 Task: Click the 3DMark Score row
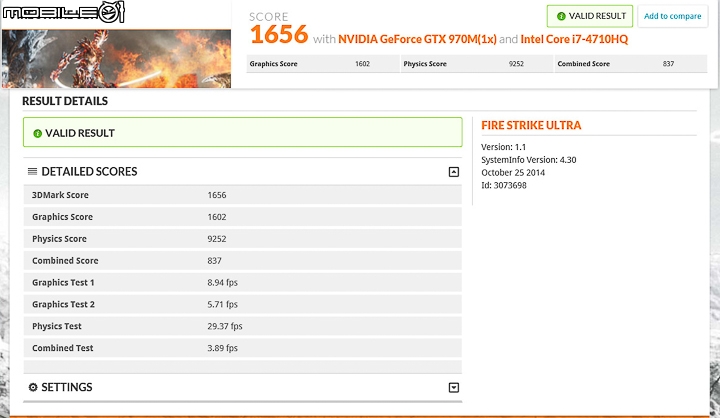coord(242,195)
